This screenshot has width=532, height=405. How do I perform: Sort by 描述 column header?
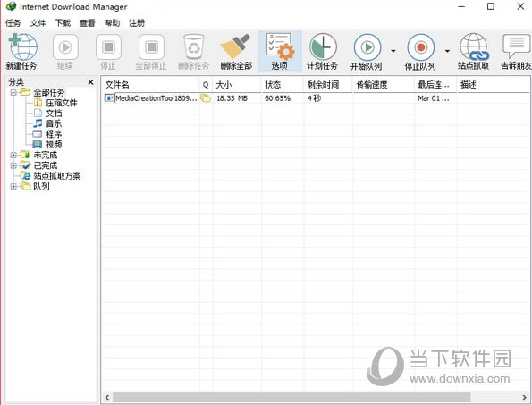pyautogui.click(x=494, y=84)
